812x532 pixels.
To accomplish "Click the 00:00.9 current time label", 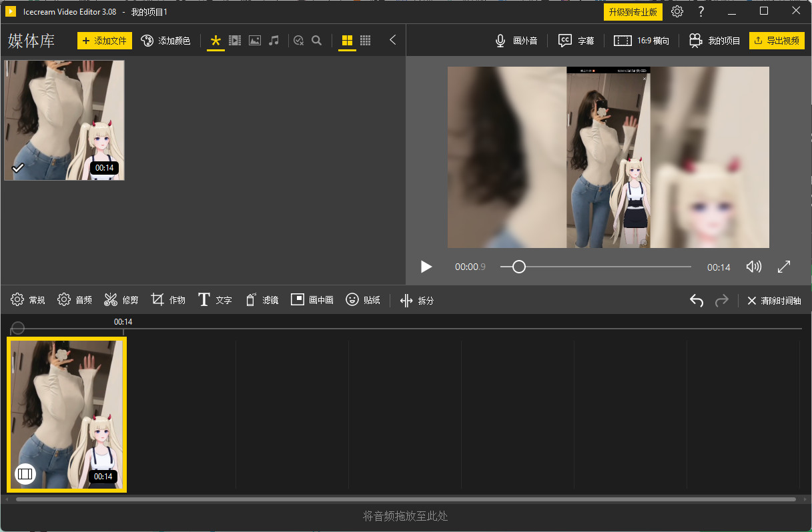I will 470,267.
